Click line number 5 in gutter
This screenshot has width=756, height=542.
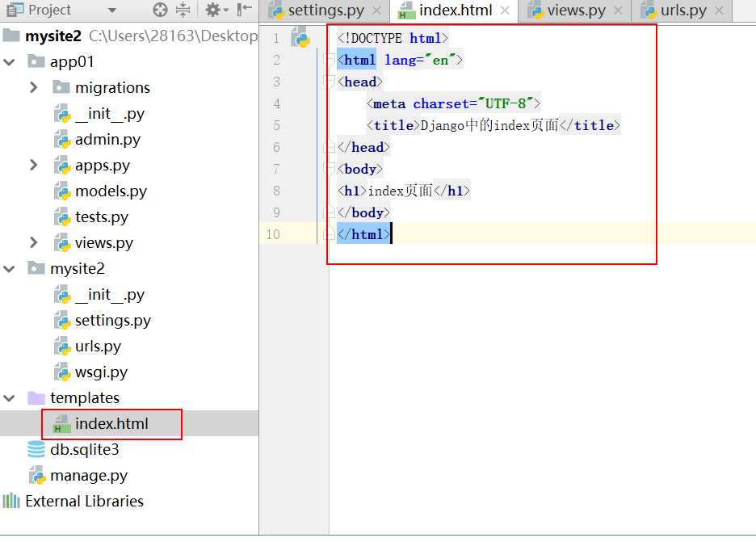point(276,125)
